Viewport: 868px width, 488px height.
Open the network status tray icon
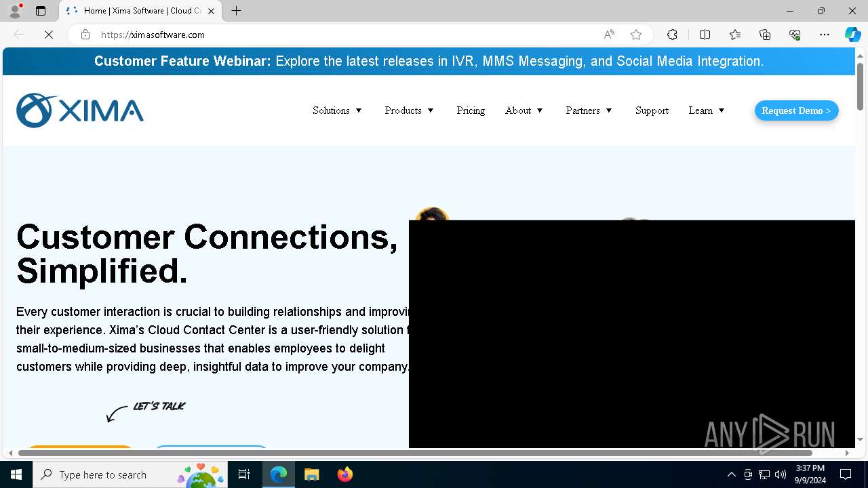(764, 474)
